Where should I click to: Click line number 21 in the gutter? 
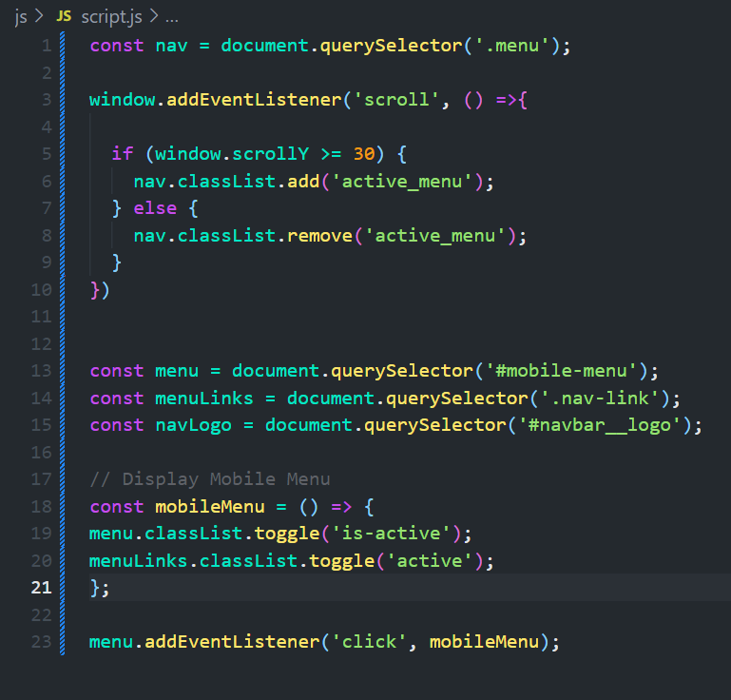point(41,587)
